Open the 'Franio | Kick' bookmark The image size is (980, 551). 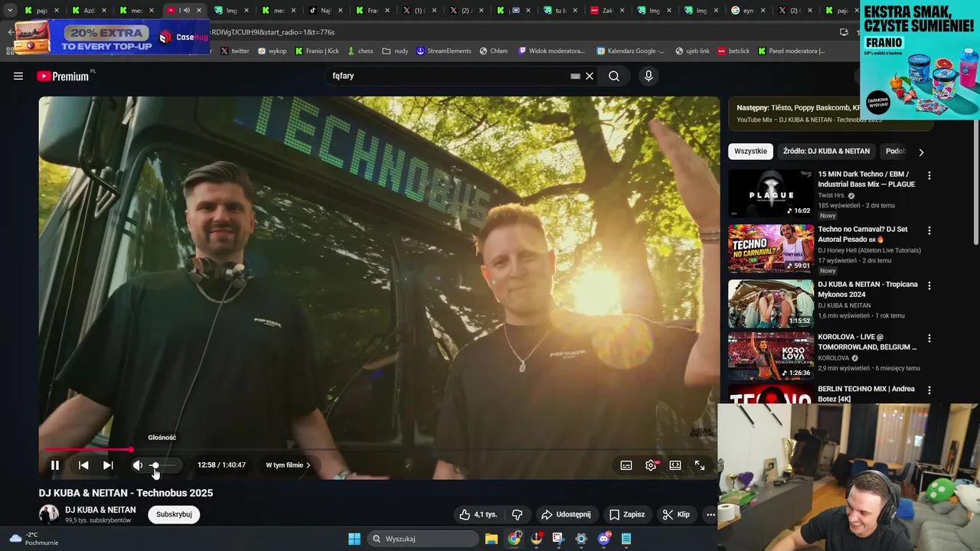pos(317,51)
